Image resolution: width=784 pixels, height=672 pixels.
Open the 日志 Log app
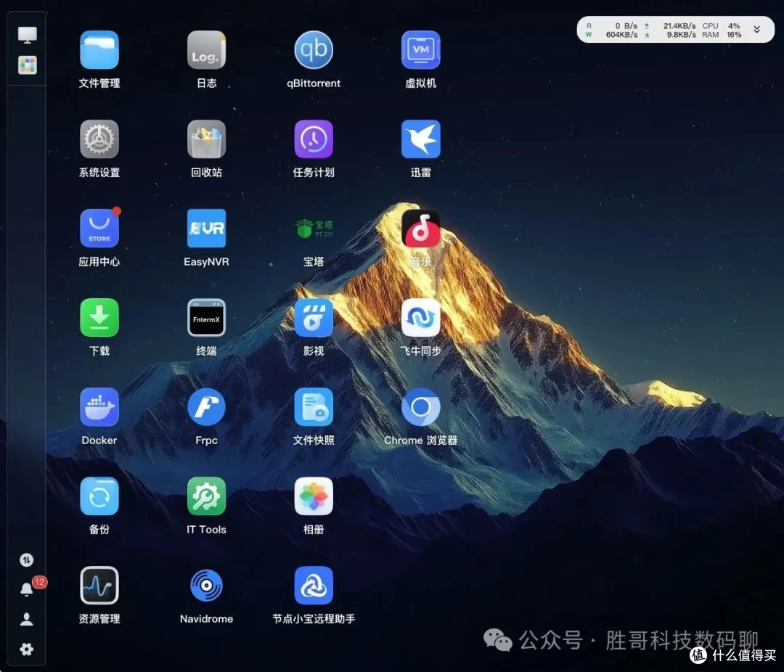point(206,50)
